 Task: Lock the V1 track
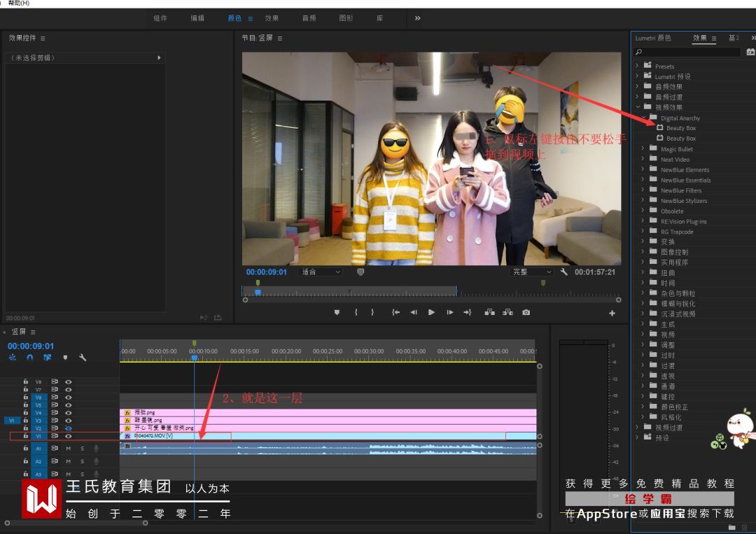click(26, 436)
